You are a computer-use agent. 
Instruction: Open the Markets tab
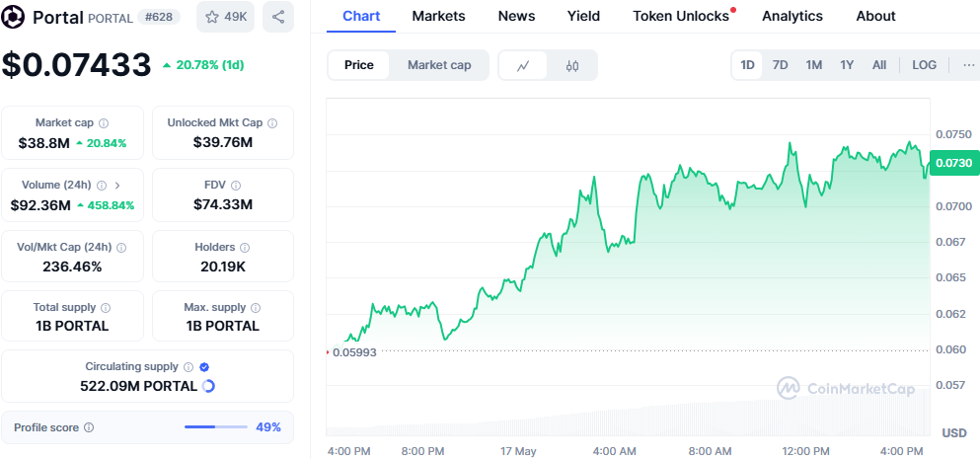438,16
